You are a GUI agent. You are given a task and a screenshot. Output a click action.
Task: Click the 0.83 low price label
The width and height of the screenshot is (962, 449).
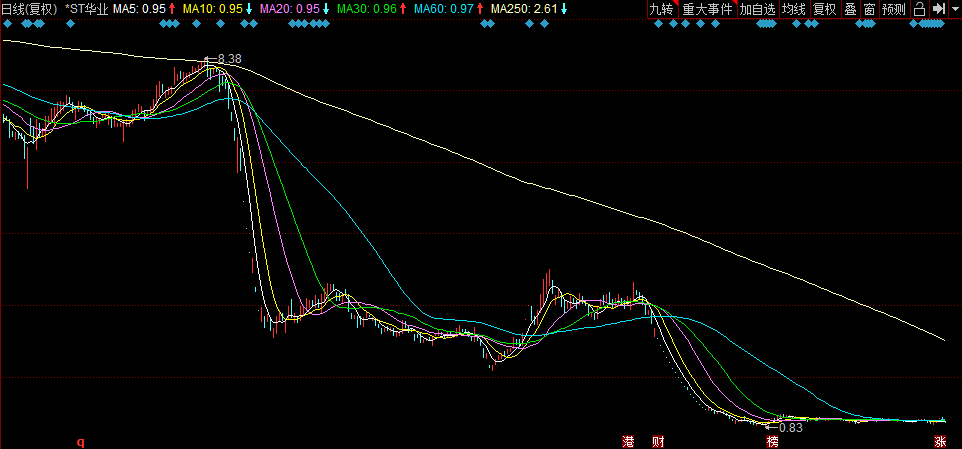click(791, 428)
